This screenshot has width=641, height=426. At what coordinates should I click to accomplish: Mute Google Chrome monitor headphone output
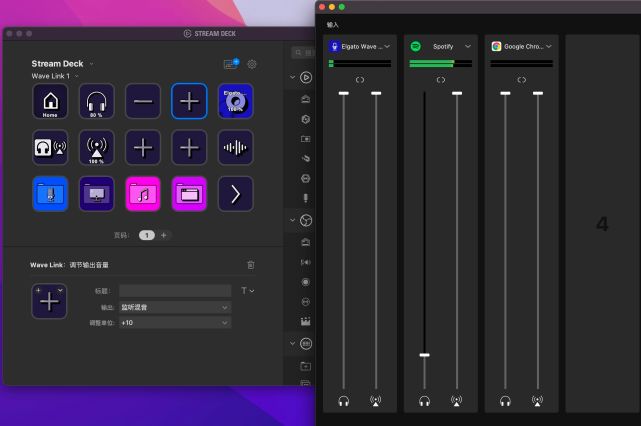(505, 401)
